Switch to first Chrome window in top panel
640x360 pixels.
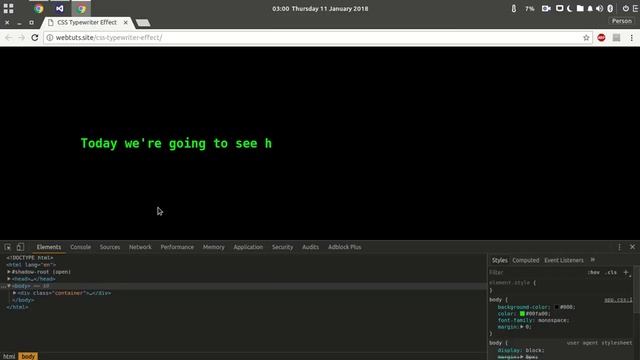38,8
